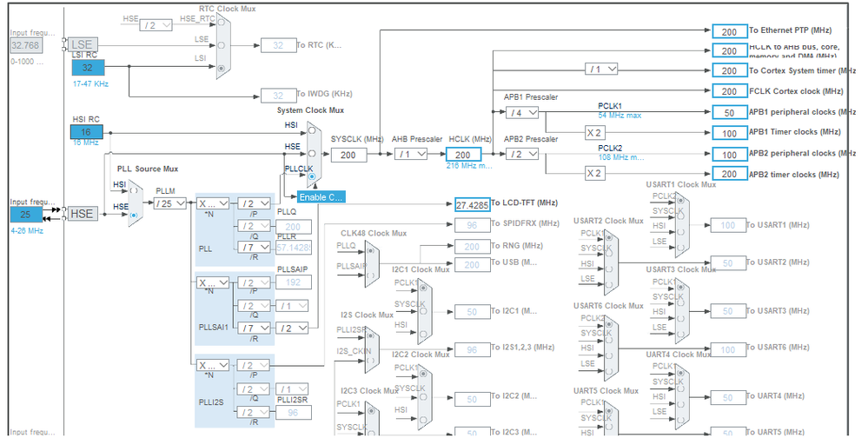Image resolution: width=868 pixels, height=438 pixels.
Task: Click the Enable CSS button
Action: click(x=321, y=197)
